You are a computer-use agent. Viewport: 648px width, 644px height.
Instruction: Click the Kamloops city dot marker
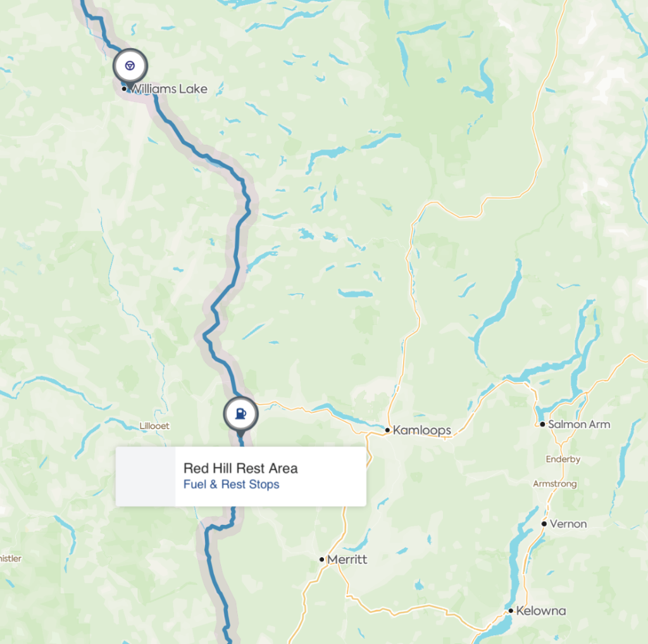(387, 431)
